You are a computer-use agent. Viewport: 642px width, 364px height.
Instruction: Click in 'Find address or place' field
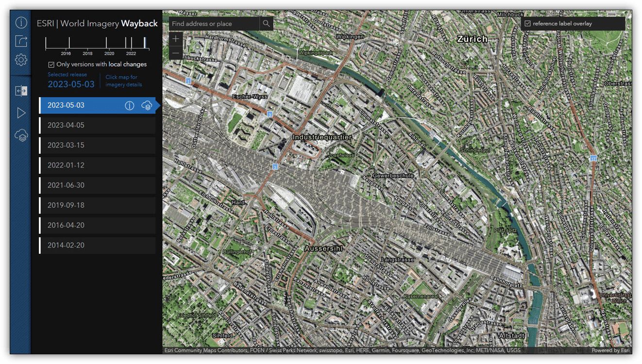(x=214, y=23)
